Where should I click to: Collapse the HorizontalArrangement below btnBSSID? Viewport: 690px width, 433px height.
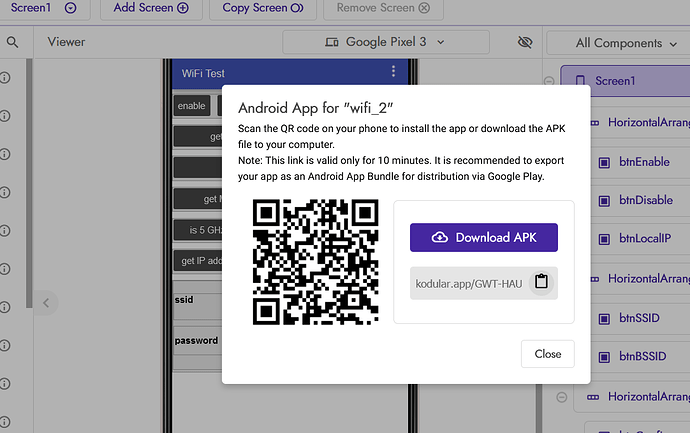562,397
